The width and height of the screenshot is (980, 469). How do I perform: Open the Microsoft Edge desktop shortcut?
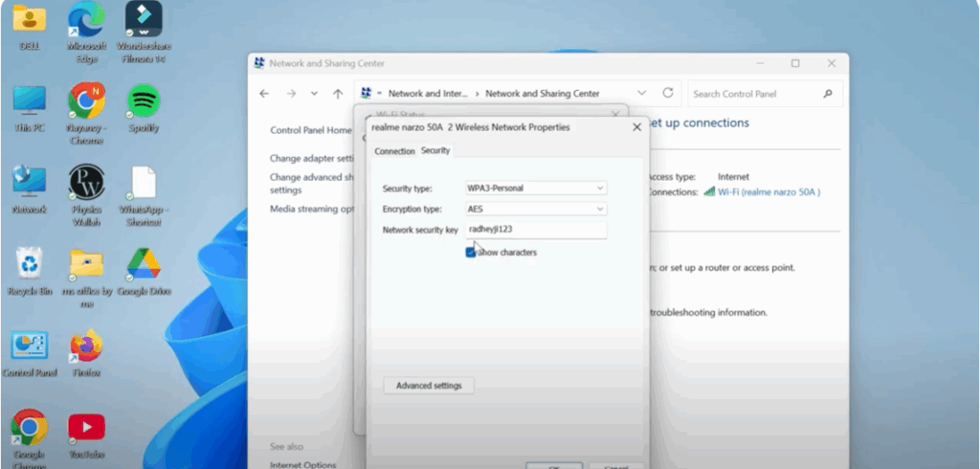click(86, 20)
